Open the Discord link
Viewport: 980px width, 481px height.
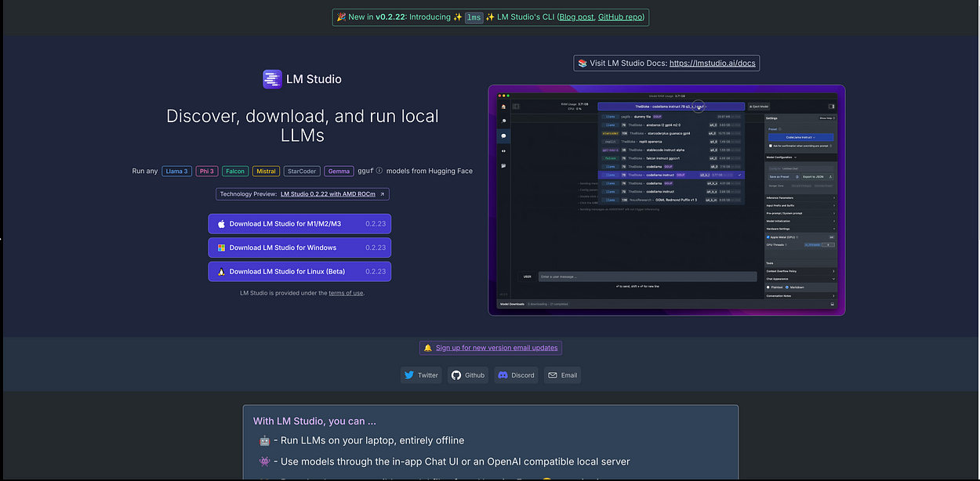point(516,375)
